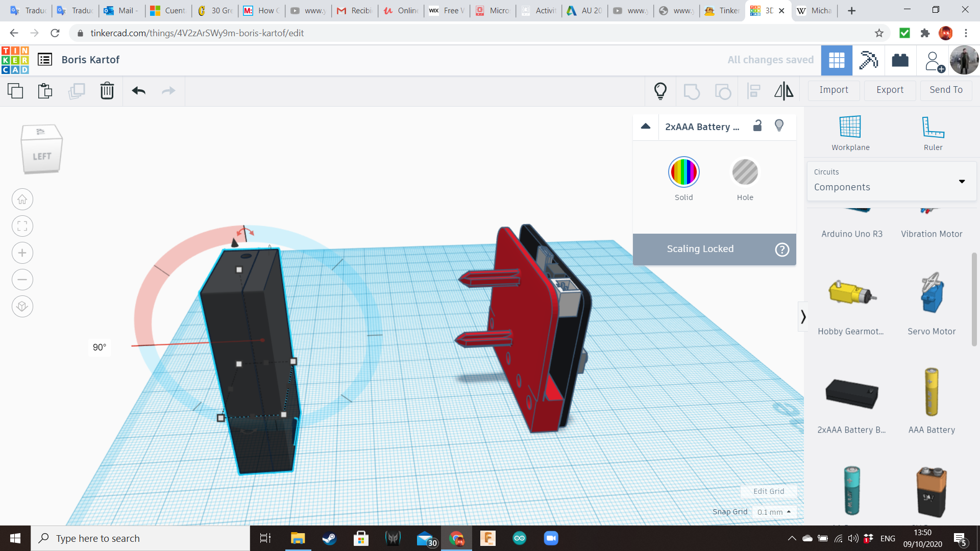This screenshot has width=980, height=551.
Task: Switch to orthographic view toggle
Action: [22, 307]
